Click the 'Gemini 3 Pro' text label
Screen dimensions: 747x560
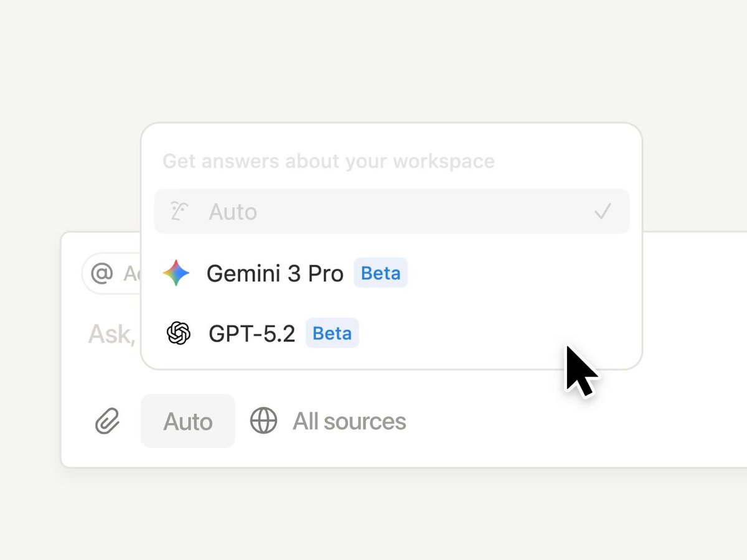point(275,273)
